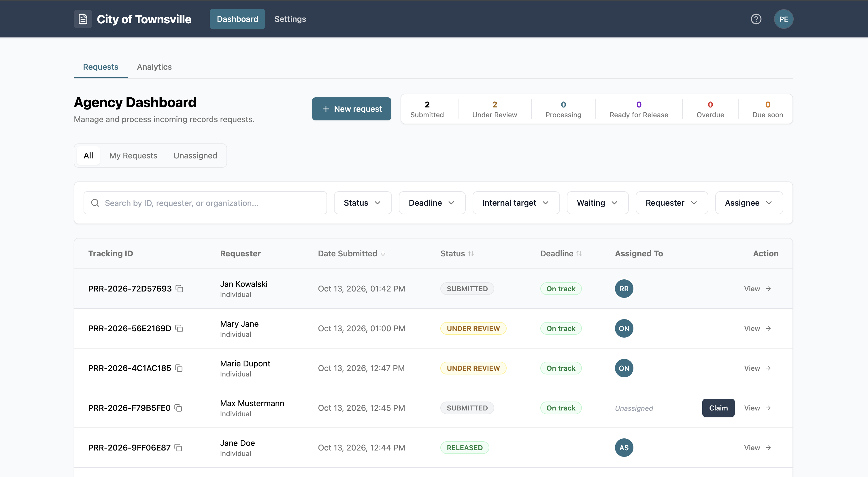Open Settings in the top navigation
This screenshot has height=477, width=868.
[x=290, y=19]
